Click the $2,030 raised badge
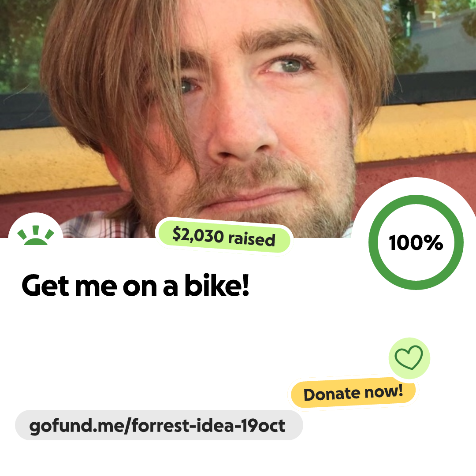Screen dimensions: 476x476 click(x=224, y=236)
